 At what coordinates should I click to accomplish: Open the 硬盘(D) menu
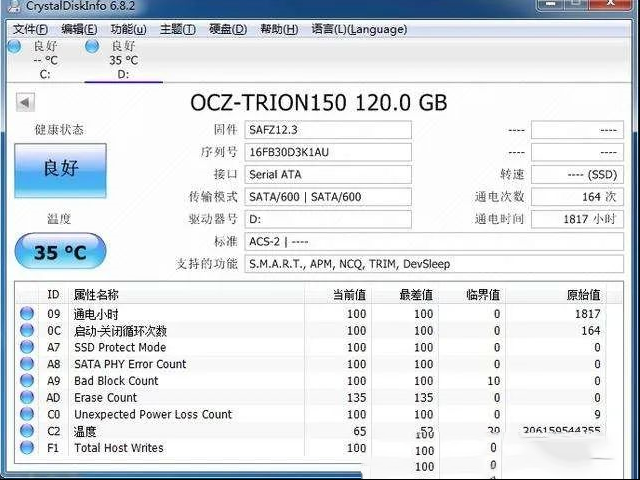228,29
